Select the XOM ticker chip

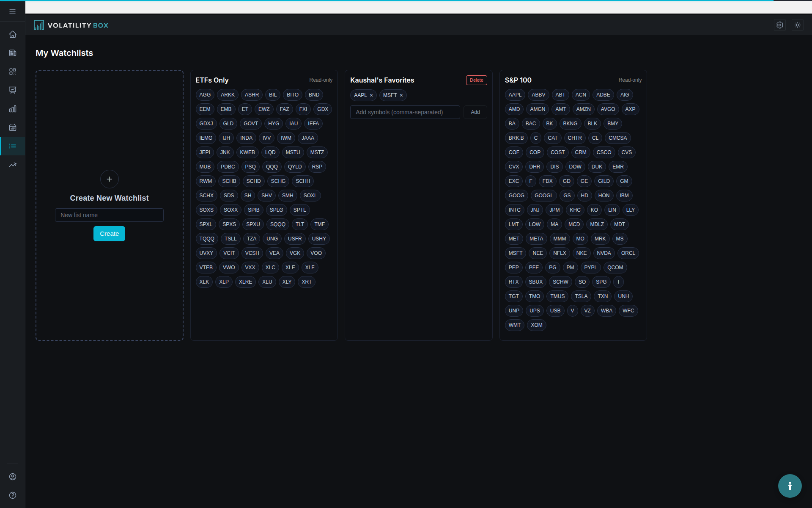(x=537, y=325)
